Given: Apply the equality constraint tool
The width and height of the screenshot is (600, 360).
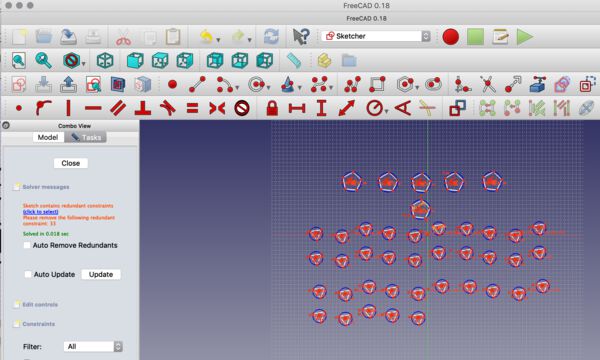Looking at the screenshot, I should pos(192,108).
